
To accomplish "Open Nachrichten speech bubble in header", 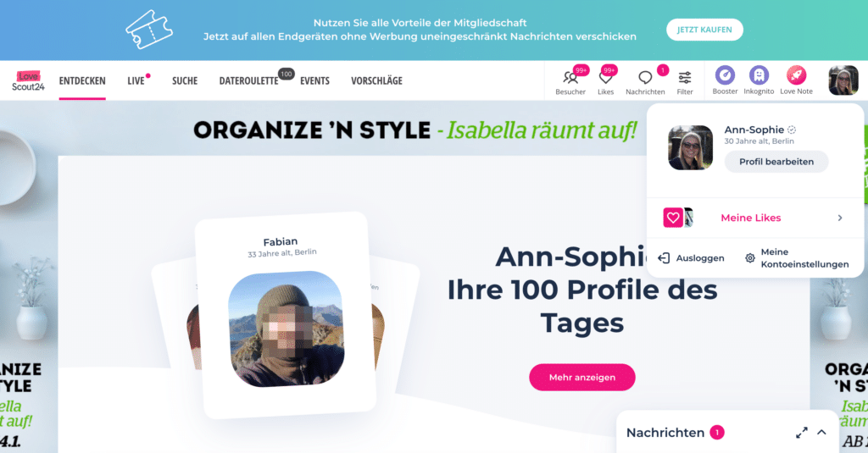I will (645, 77).
